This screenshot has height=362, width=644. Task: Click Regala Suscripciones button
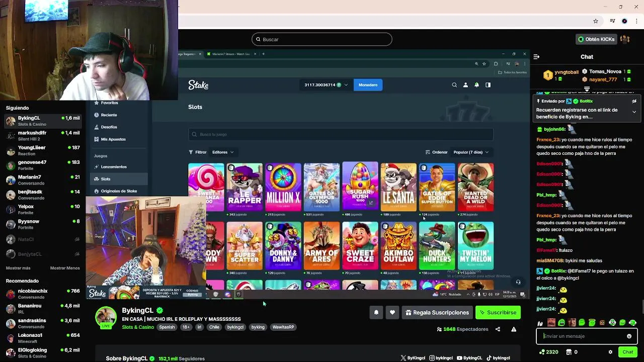click(437, 313)
